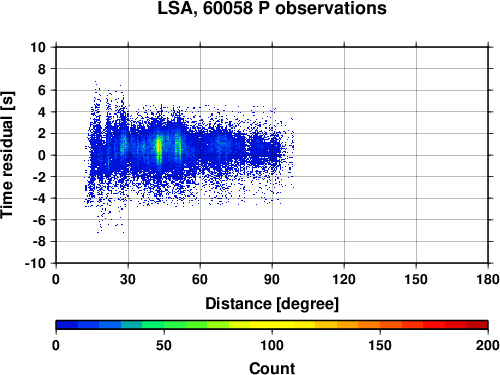Click the 'Distance [degree]' x-axis label
Viewport: 500px width, 375px height.
272,304
